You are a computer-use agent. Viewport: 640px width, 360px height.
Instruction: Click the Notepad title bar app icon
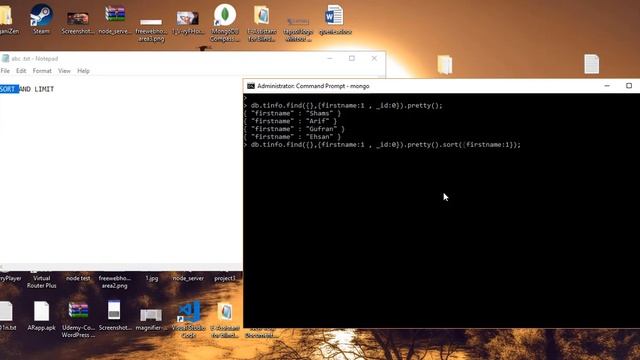point(5,58)
